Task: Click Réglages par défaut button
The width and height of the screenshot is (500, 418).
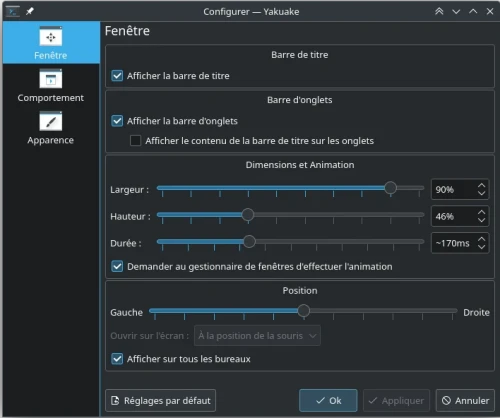Action: tap(161, 400)
